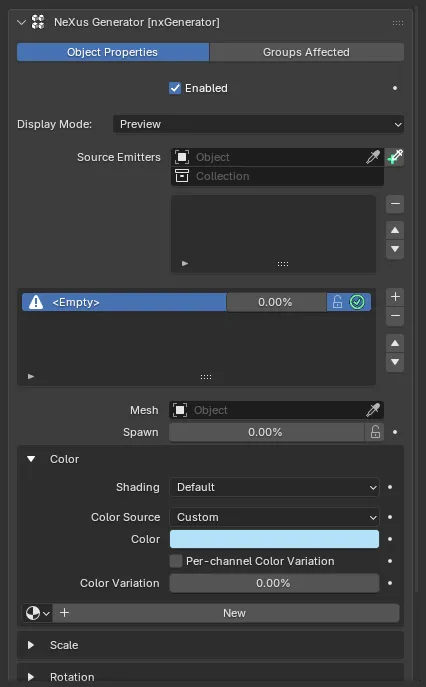
Task: Click the Mesh field object-type icon
Action: (x=180, y=410)
